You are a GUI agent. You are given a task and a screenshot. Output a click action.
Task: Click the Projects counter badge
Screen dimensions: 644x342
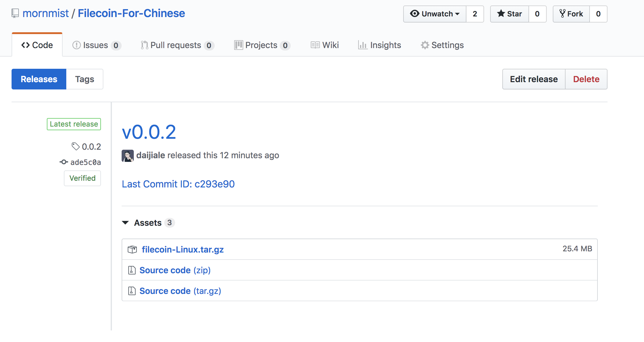click(285, 45)
